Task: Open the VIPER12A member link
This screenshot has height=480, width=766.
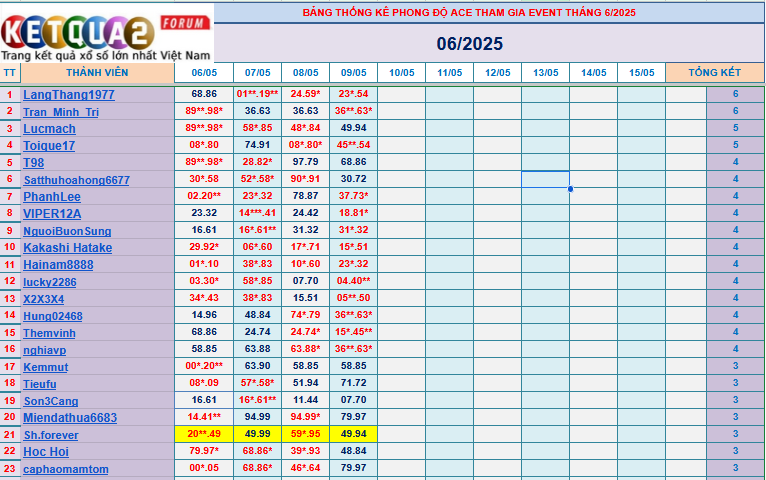Action: tap(52, 214)
